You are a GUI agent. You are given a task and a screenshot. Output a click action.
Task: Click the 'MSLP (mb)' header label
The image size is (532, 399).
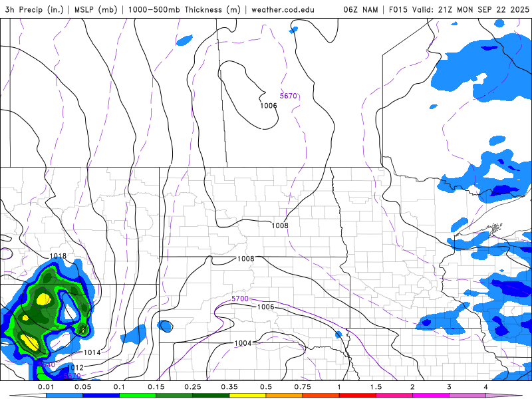point(96,9)
